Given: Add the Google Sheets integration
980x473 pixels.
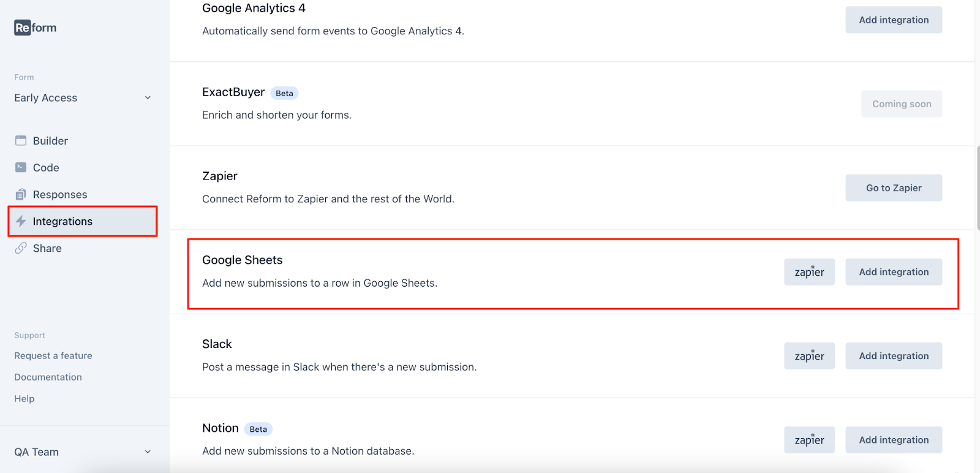Looking at the screenshot, I should click(894, 271).
